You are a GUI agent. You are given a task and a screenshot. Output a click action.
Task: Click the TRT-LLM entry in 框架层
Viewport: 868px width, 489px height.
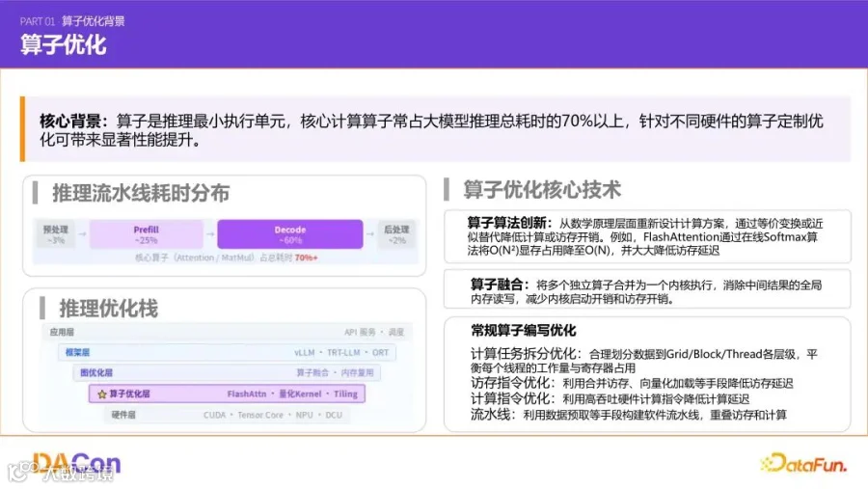point(343,352)
